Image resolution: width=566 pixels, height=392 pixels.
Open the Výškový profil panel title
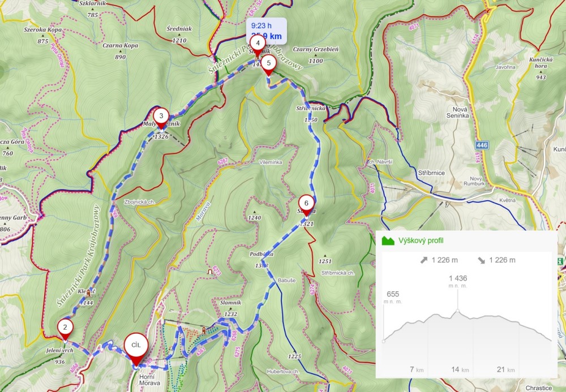(x=421, y=240)
